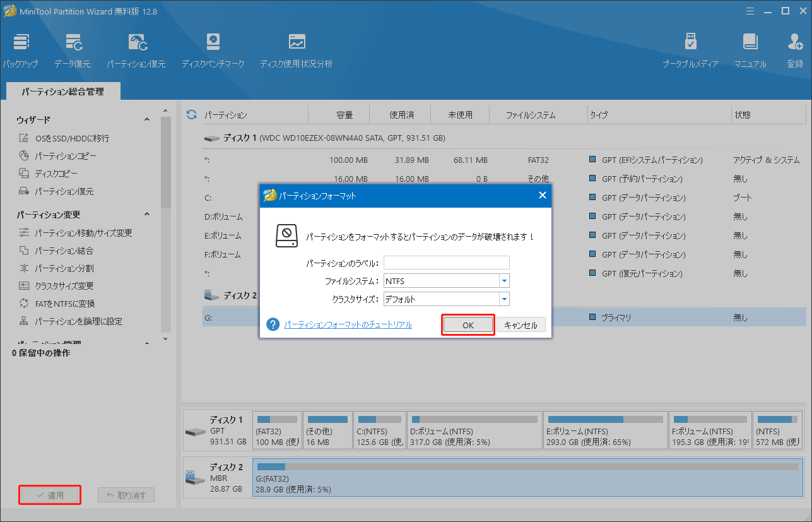Open パーティションフォーマットのチュートリアル link
Viewport: 812px width, 522px height.
pyautogui.click(x=348, y=324)
